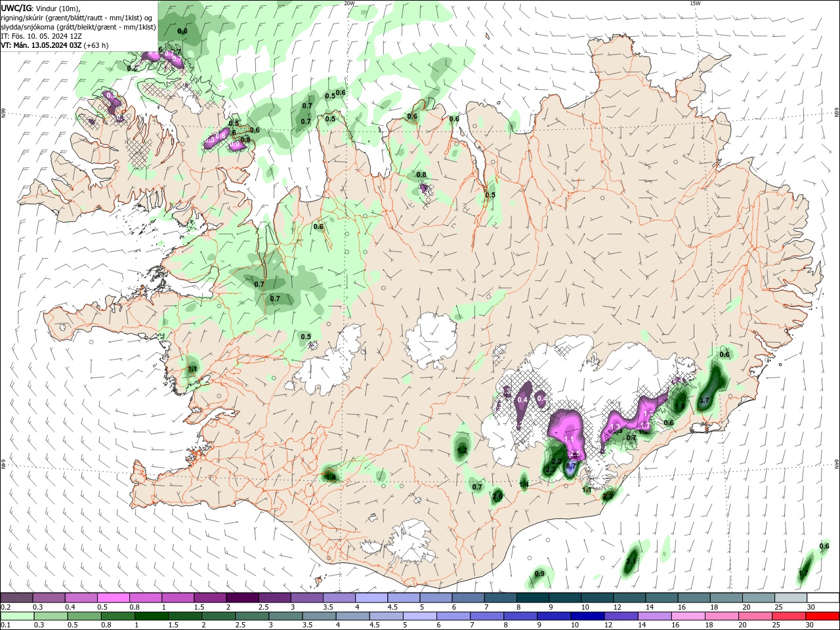Viewport: 840px width, 630px height.
Task: Choose the navy blue 10 swatch, lower legend
Action: pyautogui.click(x=587, y=616)
